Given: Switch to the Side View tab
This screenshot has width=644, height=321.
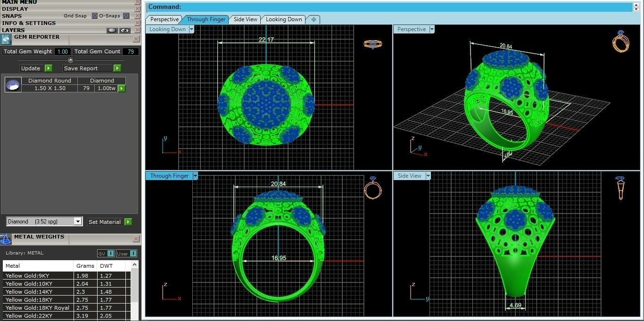Looking at the screenshot, I should tap(245, 19).
